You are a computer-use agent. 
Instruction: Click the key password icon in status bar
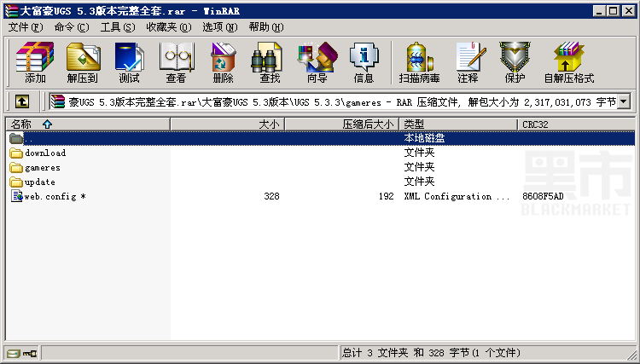[x=30, y=353]
